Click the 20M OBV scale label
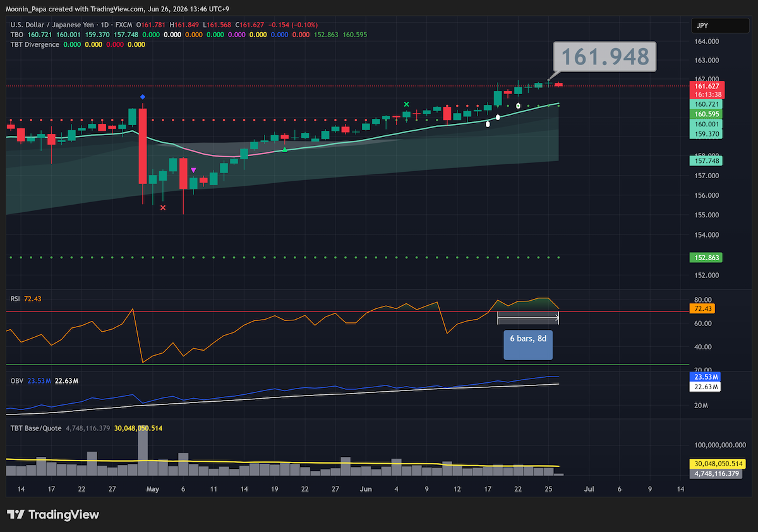This screenshot has width=758, height=532. pyautogui.click(x=701, y=406)
